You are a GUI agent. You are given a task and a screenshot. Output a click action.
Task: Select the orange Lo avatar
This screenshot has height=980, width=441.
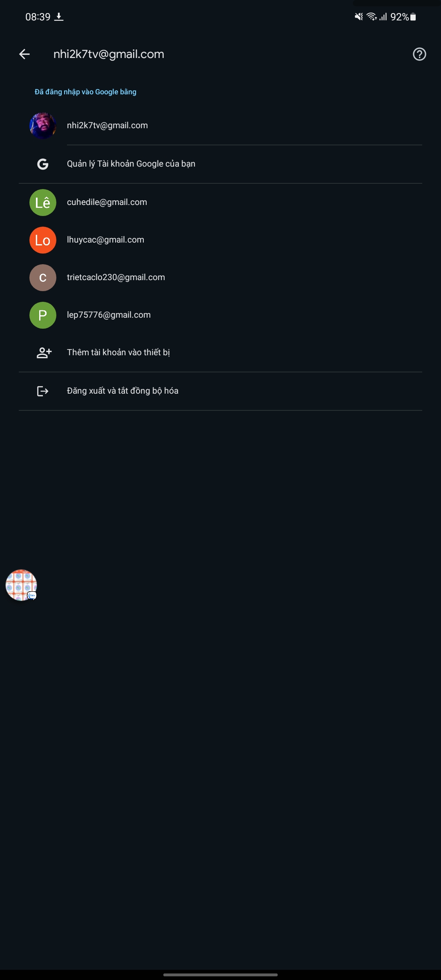tap(43, 240)
